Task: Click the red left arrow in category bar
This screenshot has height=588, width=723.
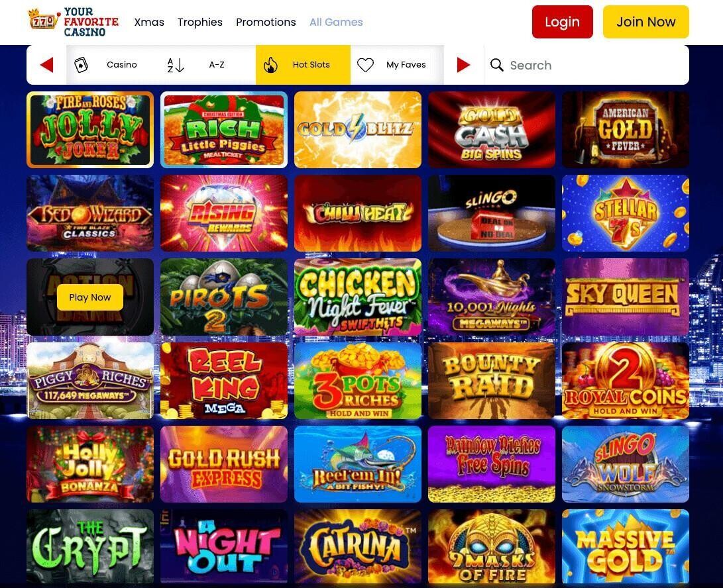Action: [x=47, y=65]
